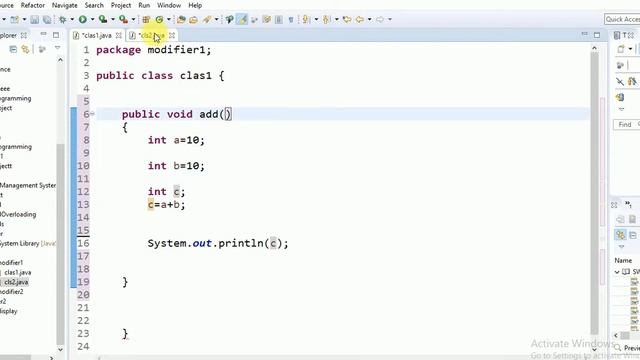Collapse All in Package Explorer toolbar
The width and height of the screenshot is (640, 360).
(x=13, y=49)
